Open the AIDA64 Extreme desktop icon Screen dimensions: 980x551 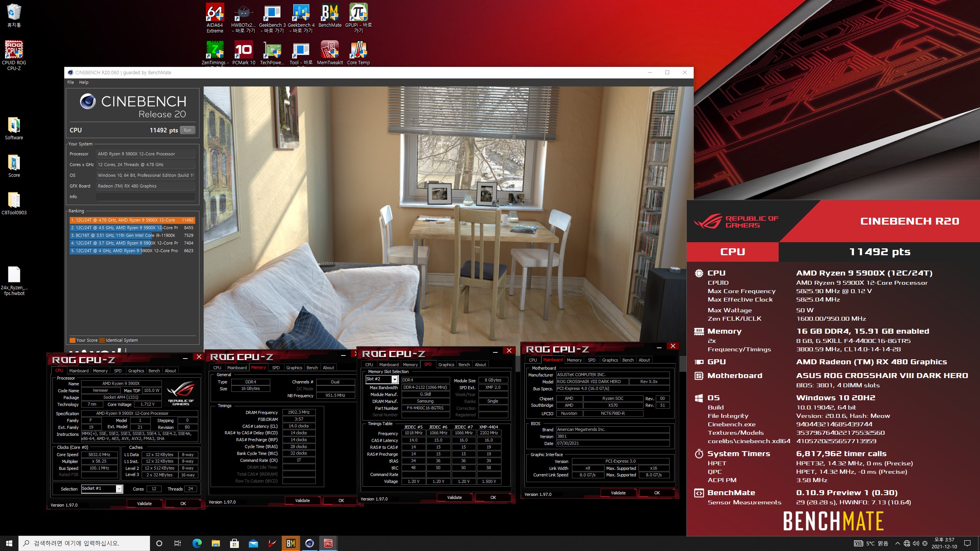pos(215,18)
